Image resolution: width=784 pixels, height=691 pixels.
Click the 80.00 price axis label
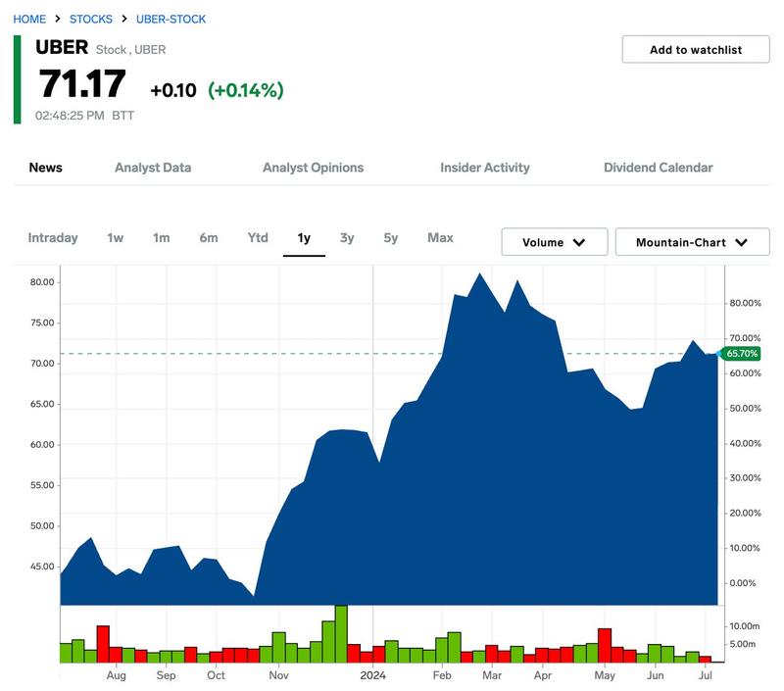pyautogui.click(x=42, y=282)
